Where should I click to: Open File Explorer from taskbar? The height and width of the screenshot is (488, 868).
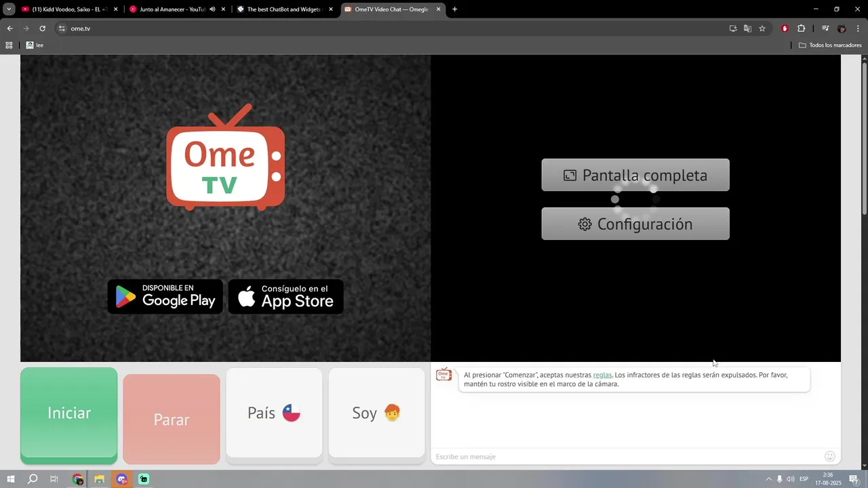pyautogui.click(x=100, y=479)
